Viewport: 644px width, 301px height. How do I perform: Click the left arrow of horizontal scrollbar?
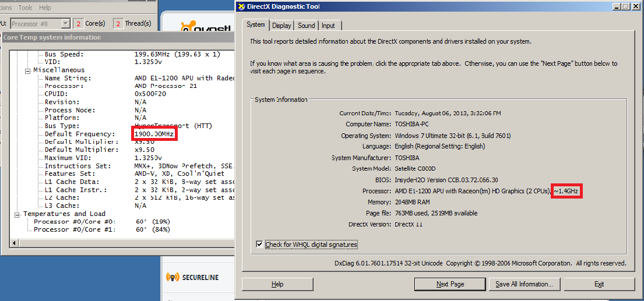[15, 243]
